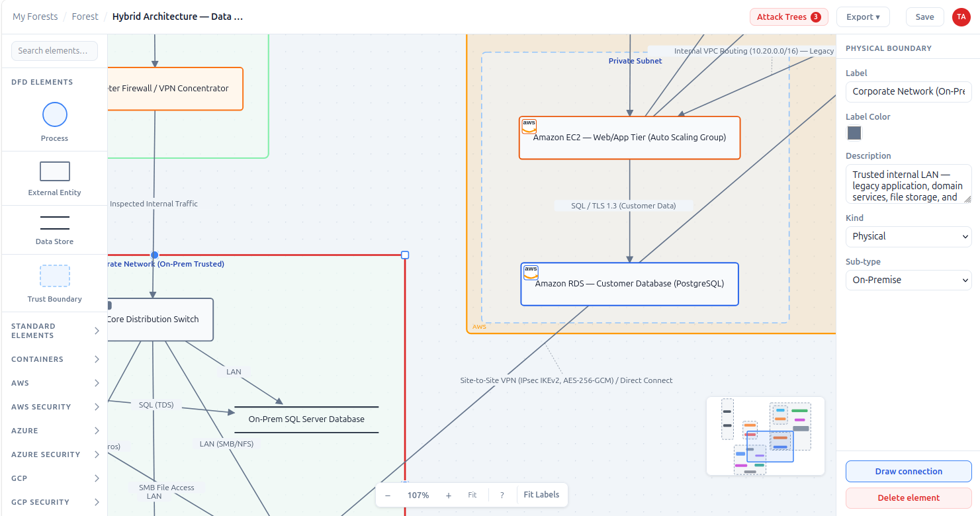Click the AWS icon on the EC2 node
Viewport: 980px width, 516px height.
[529, 126]
